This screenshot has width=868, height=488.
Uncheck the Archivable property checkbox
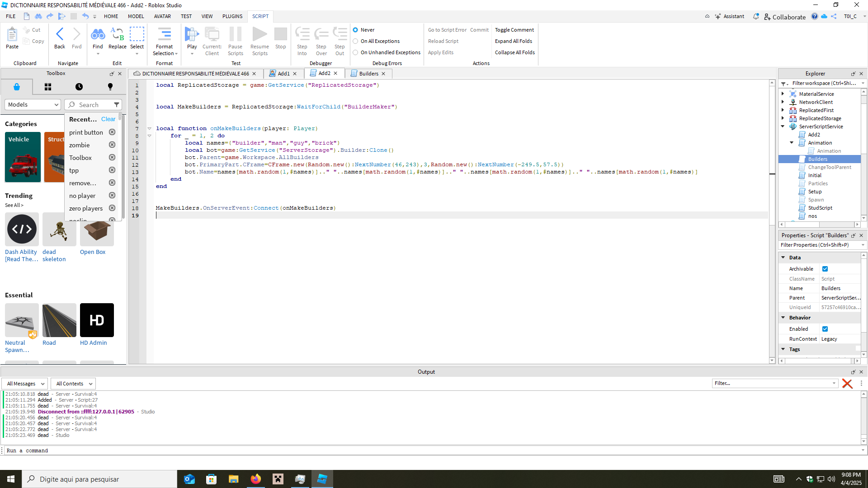pos(825,269)
